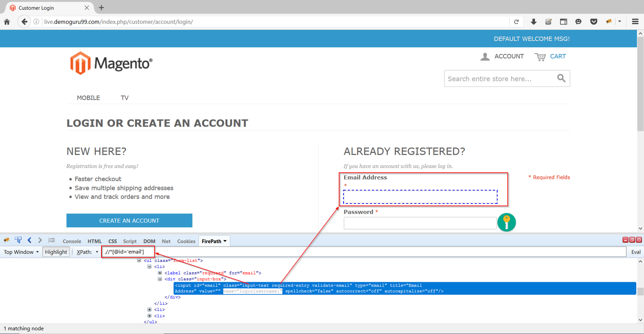Screen dimensions: 644x334
Task: Open a new browser tab
Action: pyautogui.click(x=101, y=8)
